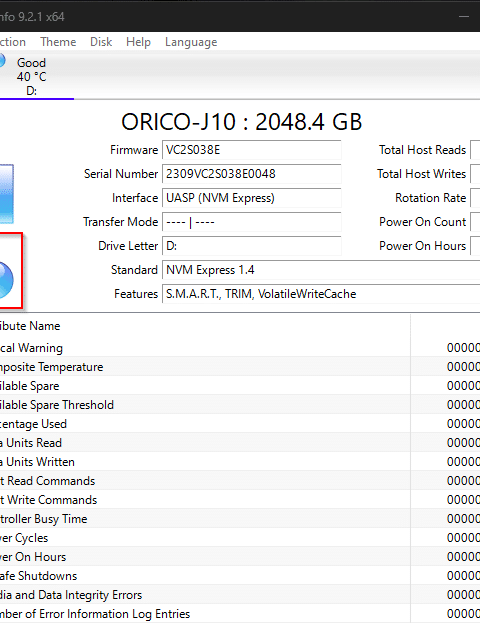Click the Firmware field VC2S038E
This screenshot has width=480, height=631.
251,150
